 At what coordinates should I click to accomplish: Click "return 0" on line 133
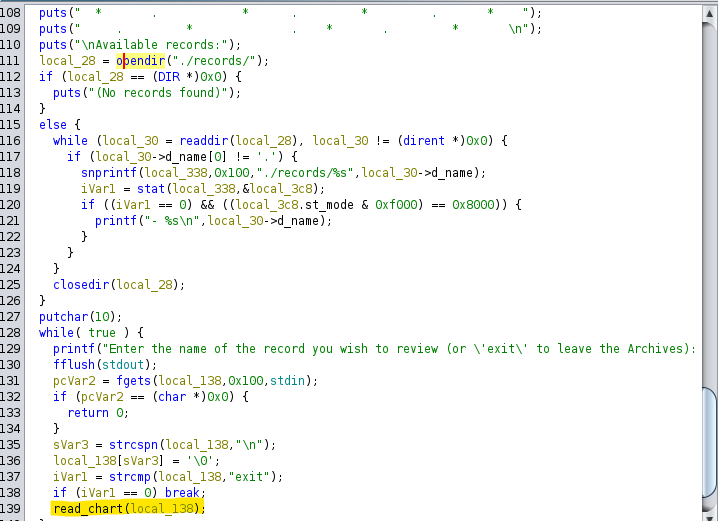95,413
